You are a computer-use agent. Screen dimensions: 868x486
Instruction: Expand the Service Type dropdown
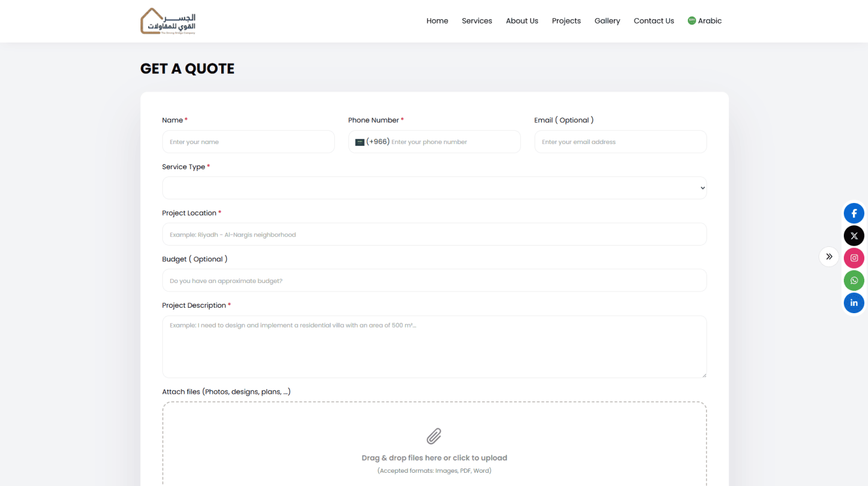click(x=434, y=188)
